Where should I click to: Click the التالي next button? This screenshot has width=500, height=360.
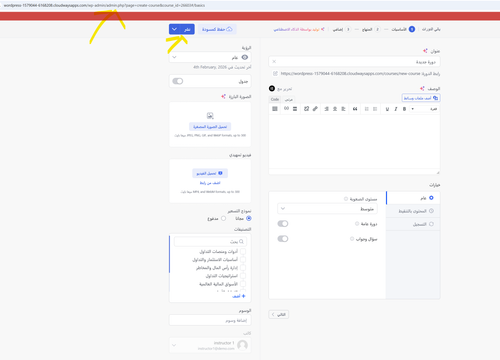pyautogui.click(x=279, y=314)
